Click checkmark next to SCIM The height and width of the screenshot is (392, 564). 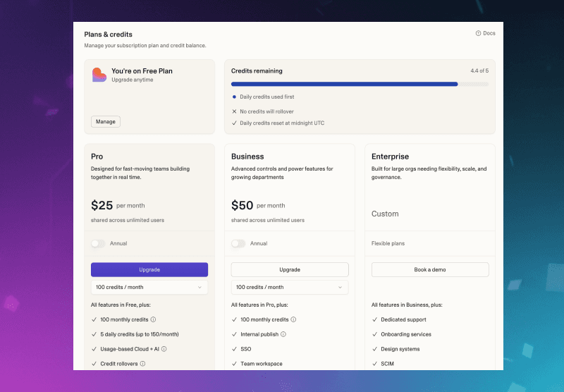pyautogui.click(x=374, y=364)
